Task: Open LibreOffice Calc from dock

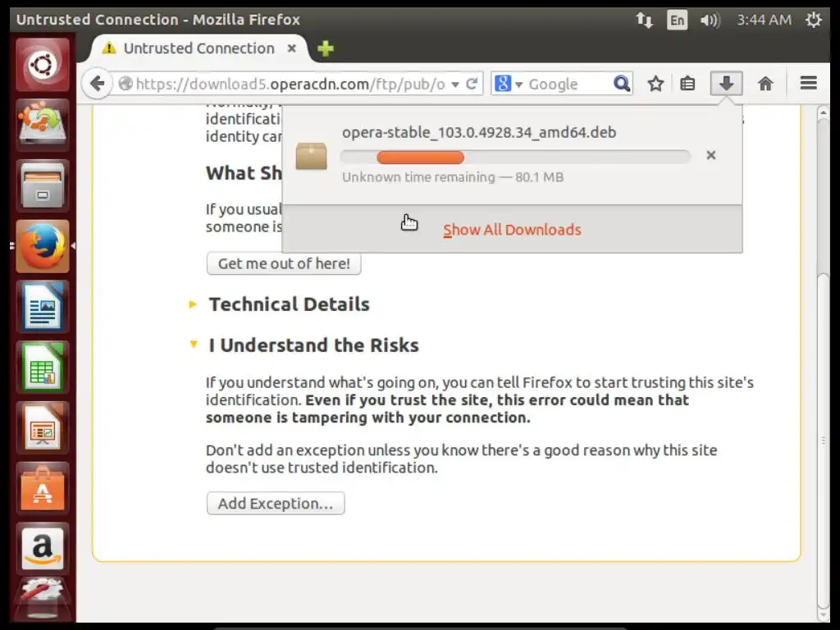Action: tap(43, 367)
